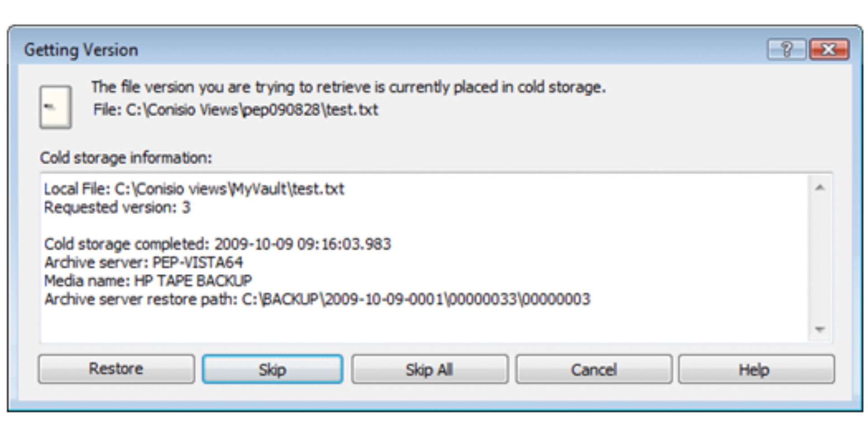
Task: Click the Requested version: 3 line
Action: [x=117, y=208]
